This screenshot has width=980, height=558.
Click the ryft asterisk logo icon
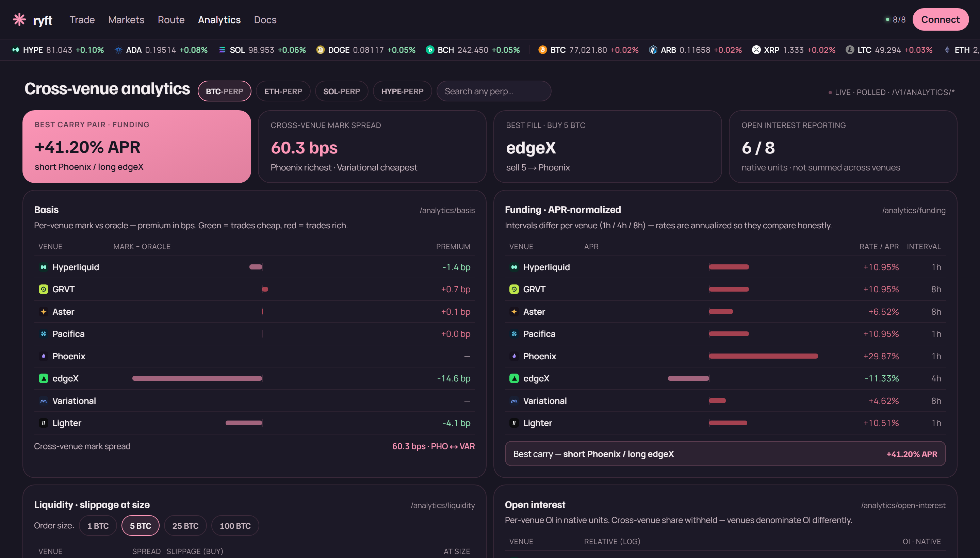(19, 19)
